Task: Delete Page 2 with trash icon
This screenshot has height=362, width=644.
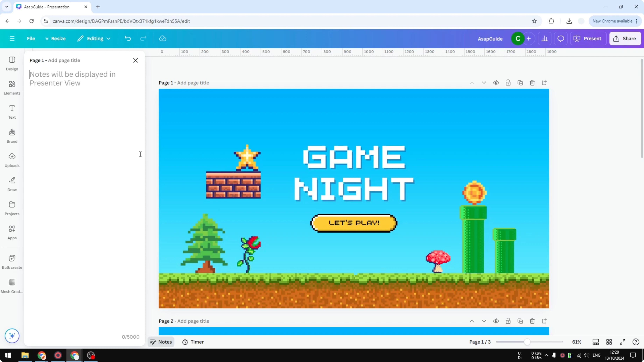Action: pyautogui.click(x=532, y=321)
